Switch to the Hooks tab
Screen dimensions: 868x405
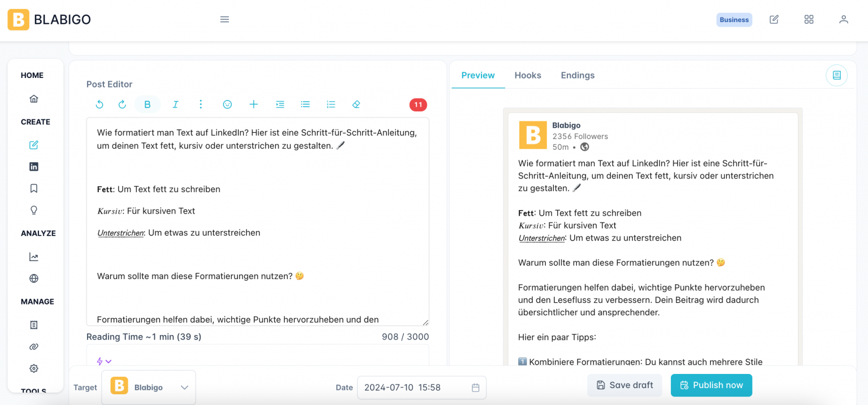coord(528,75)
